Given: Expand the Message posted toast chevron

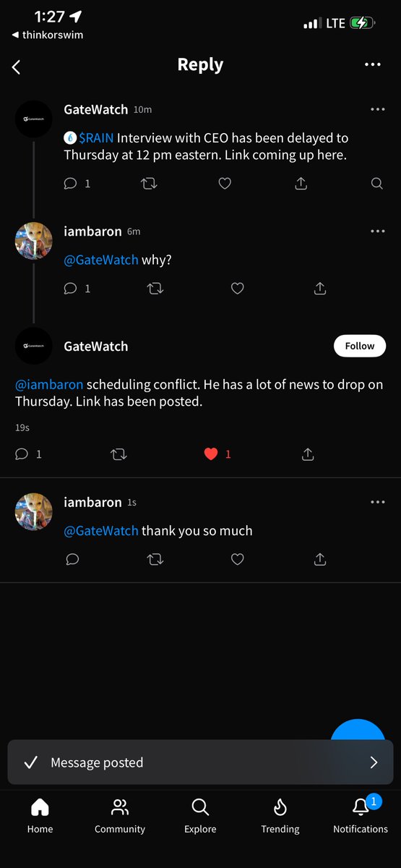Looking at the screenshot, I should pyautogui.click(x=374, y=762).
